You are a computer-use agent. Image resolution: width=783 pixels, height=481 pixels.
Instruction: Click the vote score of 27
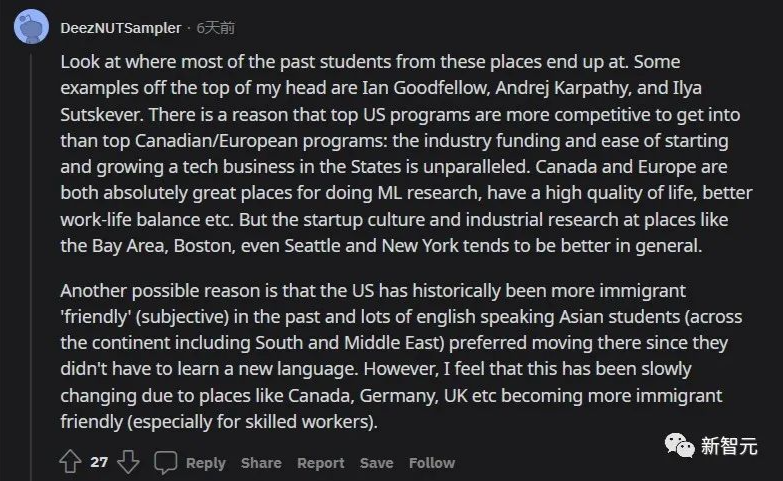[99, 463]
